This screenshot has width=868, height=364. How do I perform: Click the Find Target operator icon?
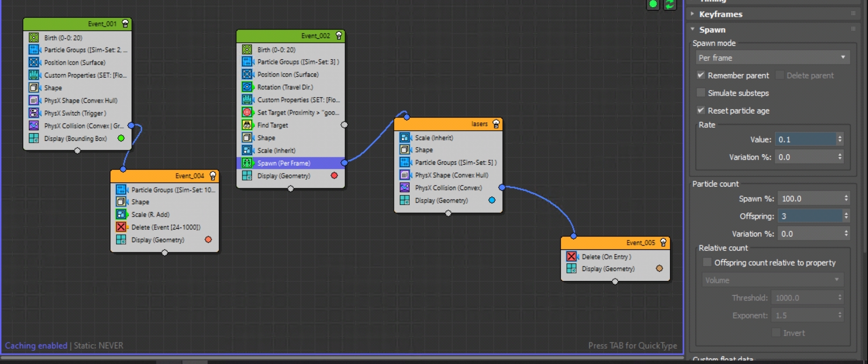click(247, 125)
